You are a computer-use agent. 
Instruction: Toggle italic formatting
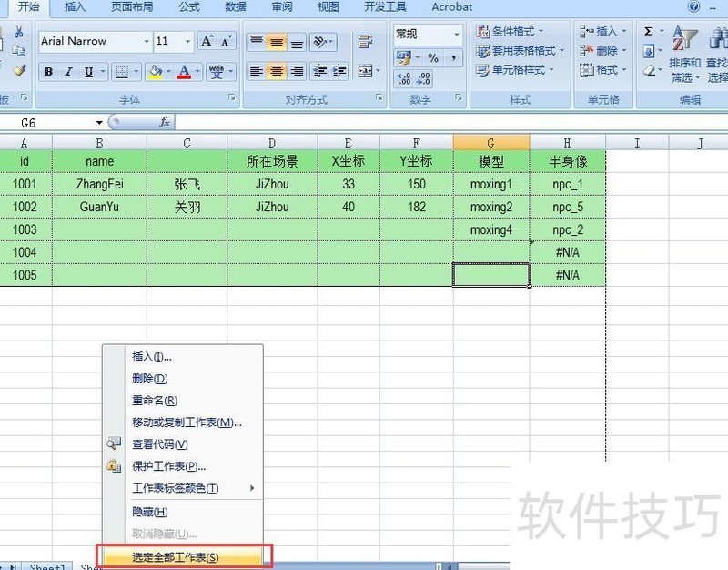pos(68,71)
